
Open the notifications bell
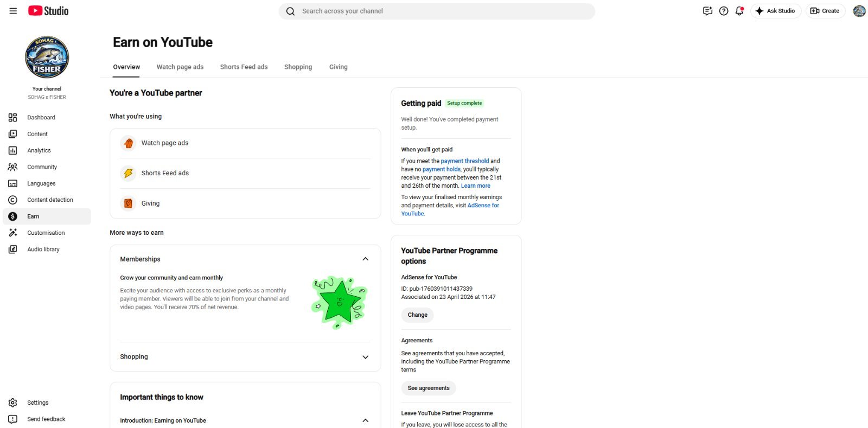click(x=739, y=11)
